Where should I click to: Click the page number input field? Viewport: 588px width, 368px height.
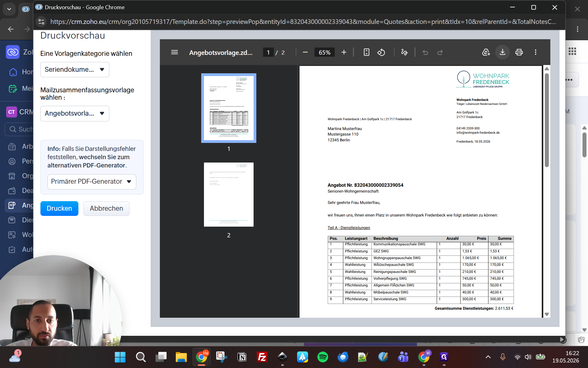(x=268, y=52)
